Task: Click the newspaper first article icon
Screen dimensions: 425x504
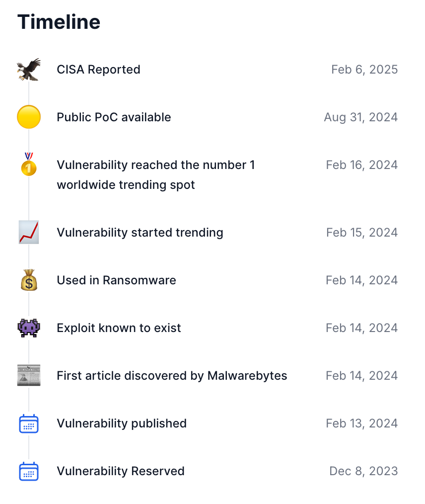Action: [28, 376]
